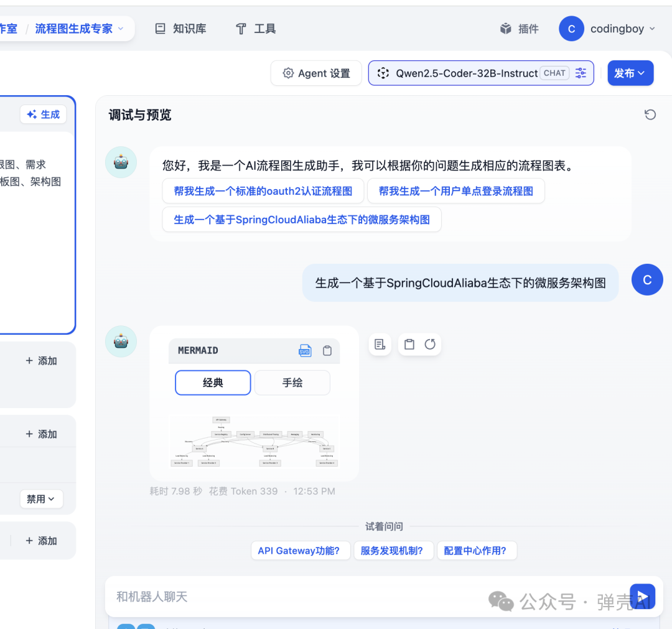Switch diagram style to 手绘
This screenshot has width=672, height=629.
point(292,383)
